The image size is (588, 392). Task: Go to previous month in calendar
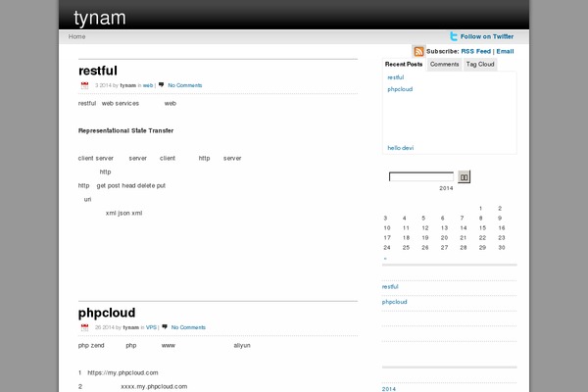tap(385, 258)
